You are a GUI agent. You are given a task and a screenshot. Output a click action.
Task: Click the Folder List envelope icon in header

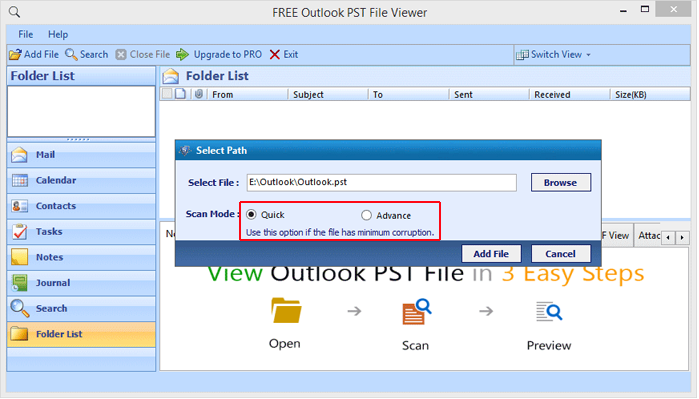click(170, 76)
